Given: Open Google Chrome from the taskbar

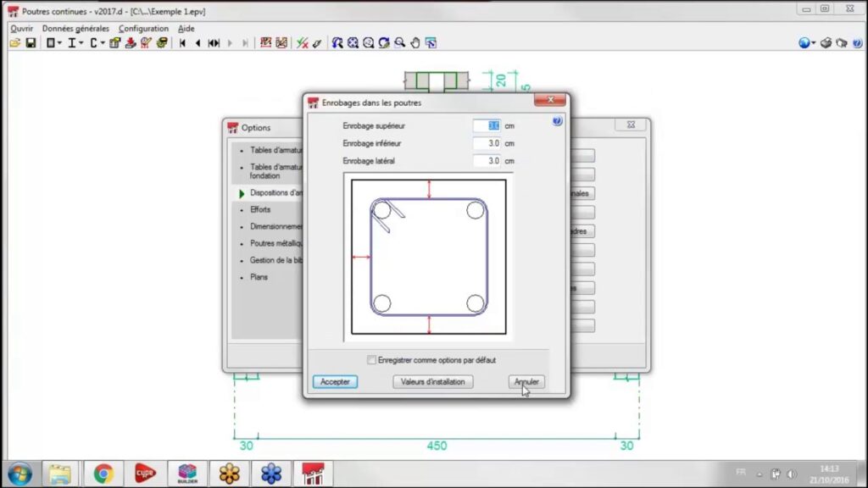Looking at the screenshot, I should 103,473.
